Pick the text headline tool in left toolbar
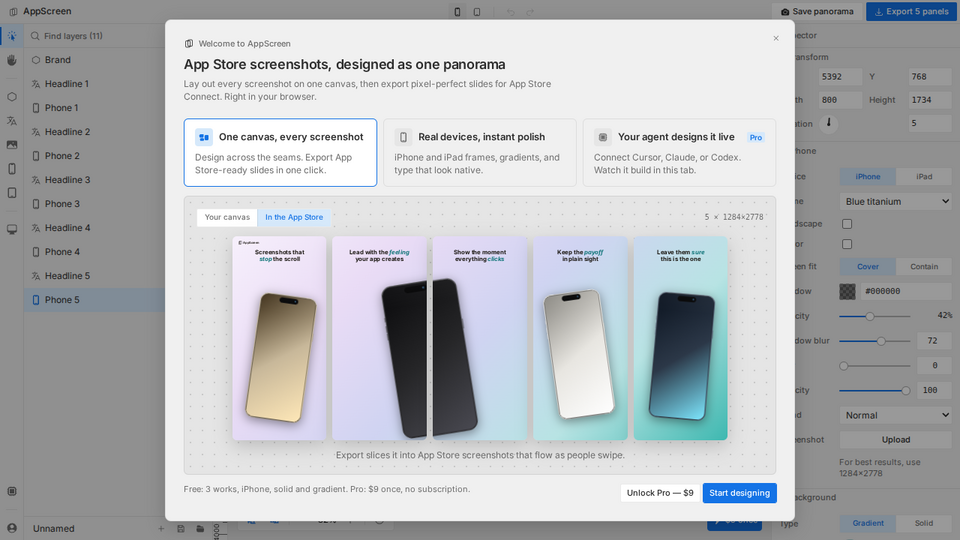 tap(12, 121)
